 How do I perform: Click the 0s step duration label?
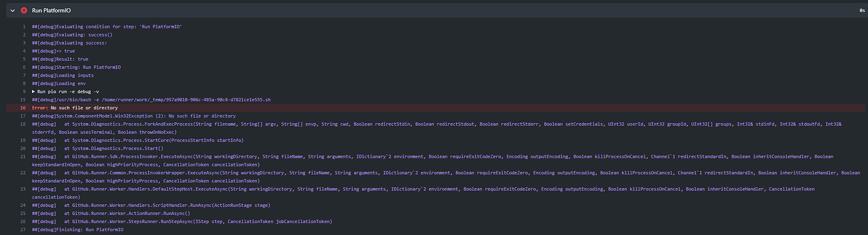click(862, 11)
